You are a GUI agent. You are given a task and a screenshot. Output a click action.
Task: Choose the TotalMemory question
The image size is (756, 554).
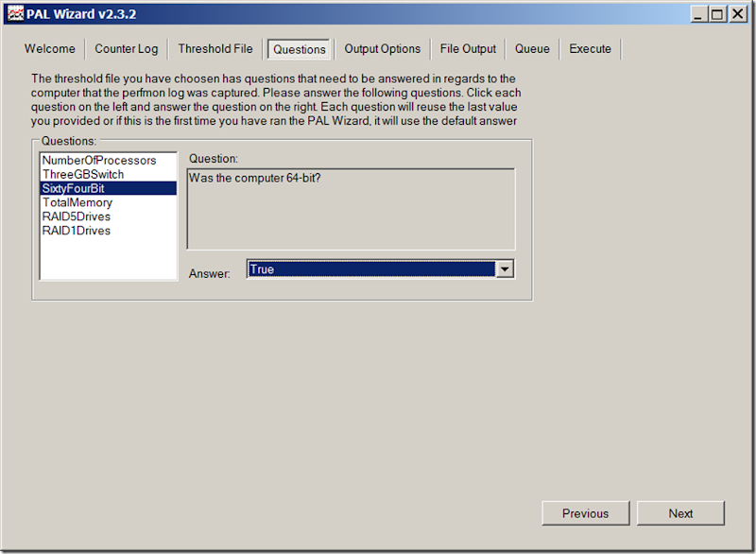coord(109,202)
